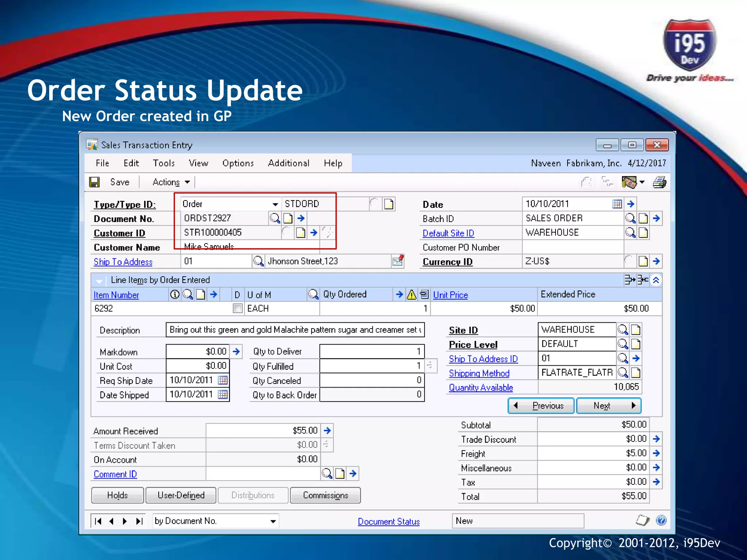Viewport: 747px width, 560px height.
Task: Click the Default Site ID link
Action: [x=448, y=233]
